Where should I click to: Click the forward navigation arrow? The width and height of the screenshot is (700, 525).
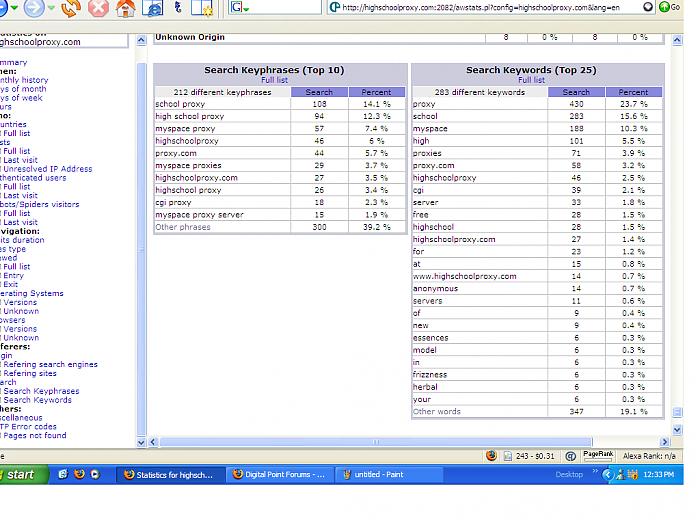tap(33, 8)
